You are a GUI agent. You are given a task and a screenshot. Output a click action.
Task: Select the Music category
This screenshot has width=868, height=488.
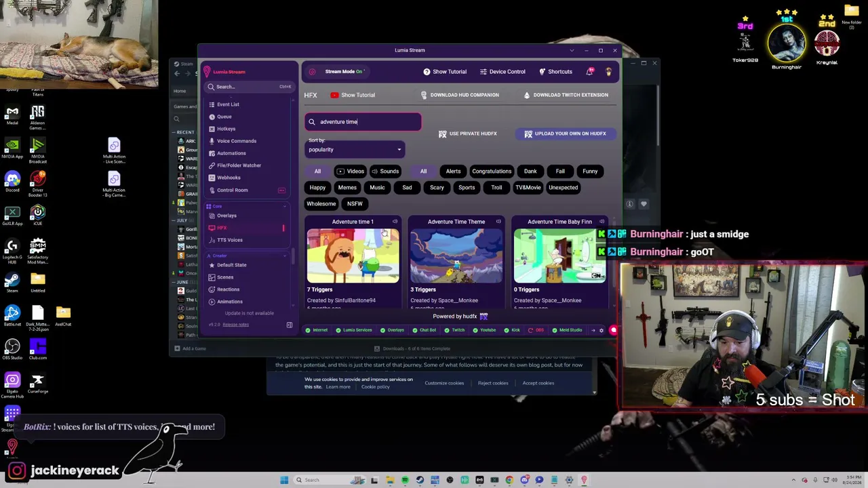click(377, 188)
